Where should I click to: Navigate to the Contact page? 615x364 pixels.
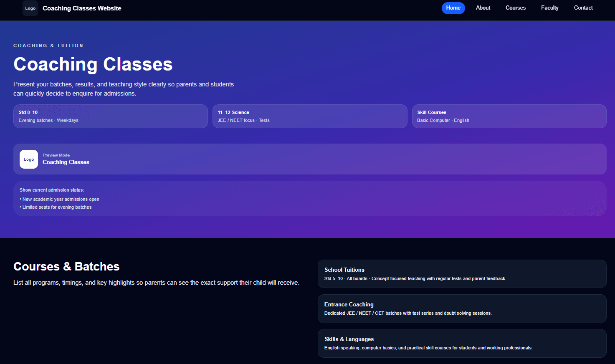[583, 8]
